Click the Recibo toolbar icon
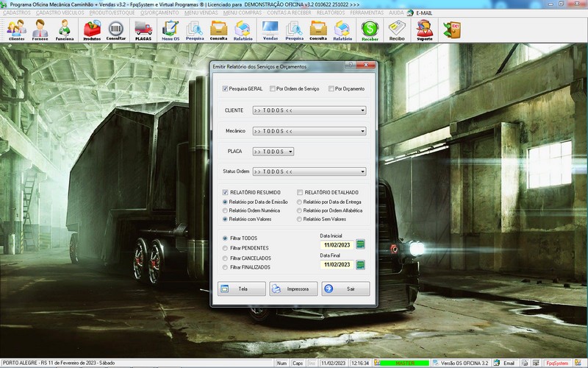Image resolution: width=588 pixels, height=368 pixels. pyautogui.click(x=397, y=29)
